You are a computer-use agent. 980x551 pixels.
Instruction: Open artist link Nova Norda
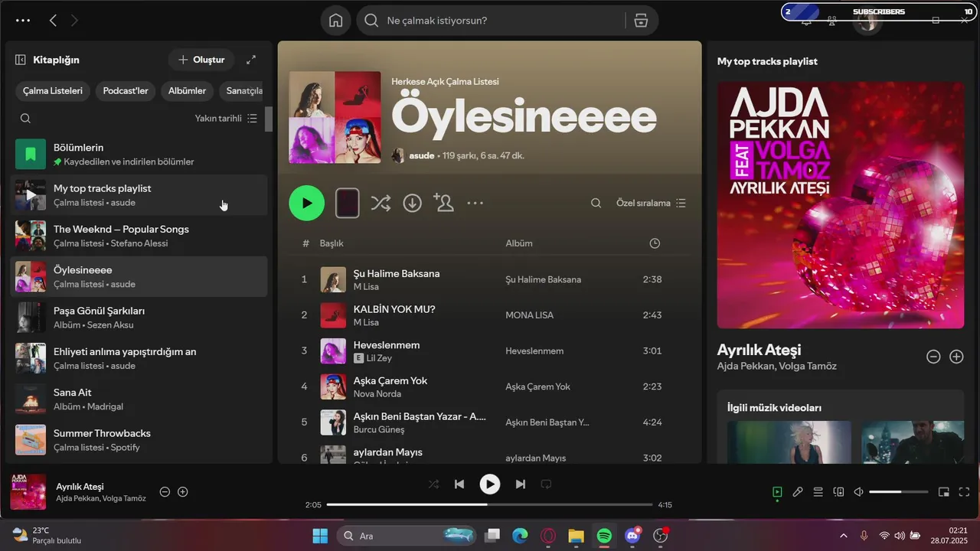click(x=377, y=394)
